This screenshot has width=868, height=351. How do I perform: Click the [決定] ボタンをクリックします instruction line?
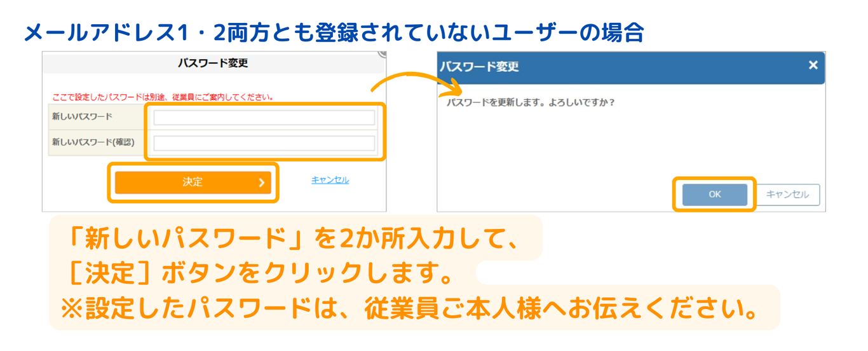coord(261,273)
